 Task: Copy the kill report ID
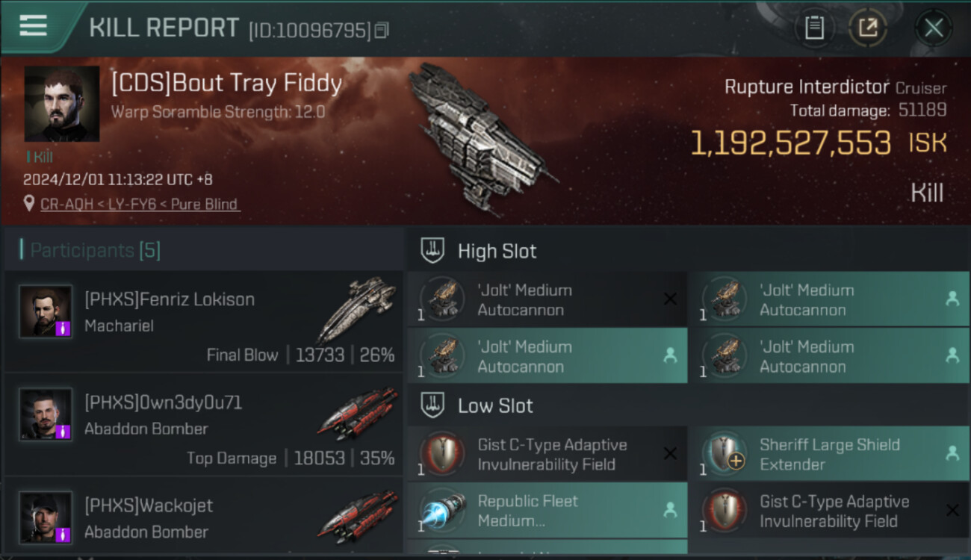coord(382,31)
